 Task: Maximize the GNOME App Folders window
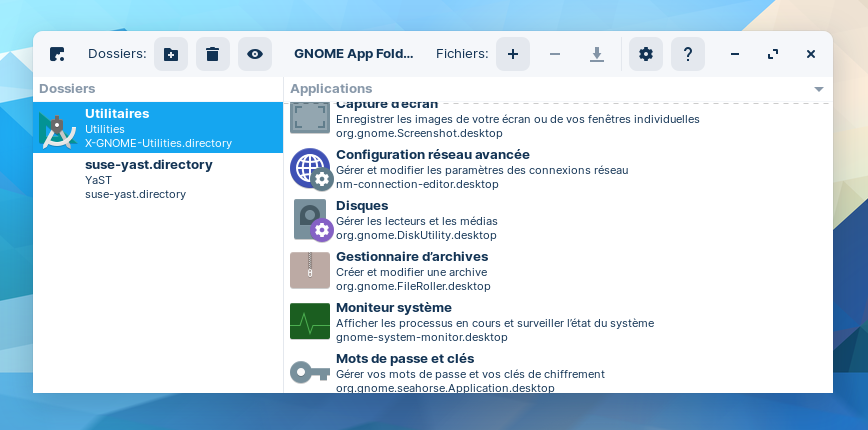coord(773,54)
